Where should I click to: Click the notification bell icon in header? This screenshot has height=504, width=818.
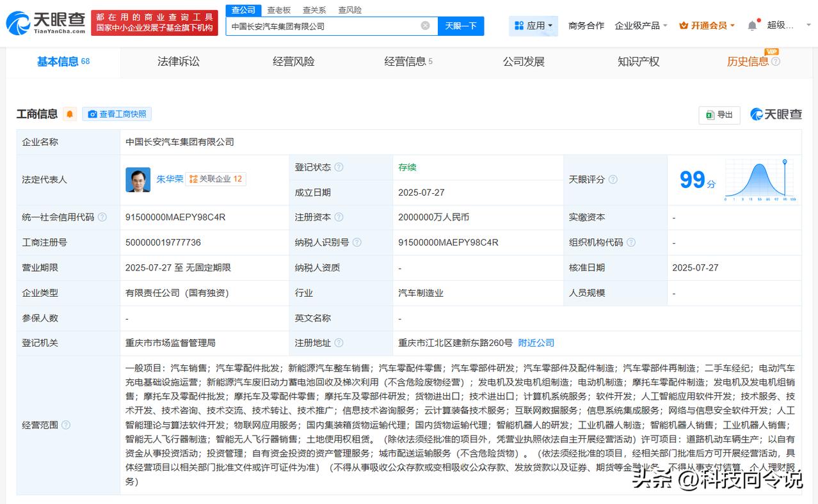[x=752, y=26]
